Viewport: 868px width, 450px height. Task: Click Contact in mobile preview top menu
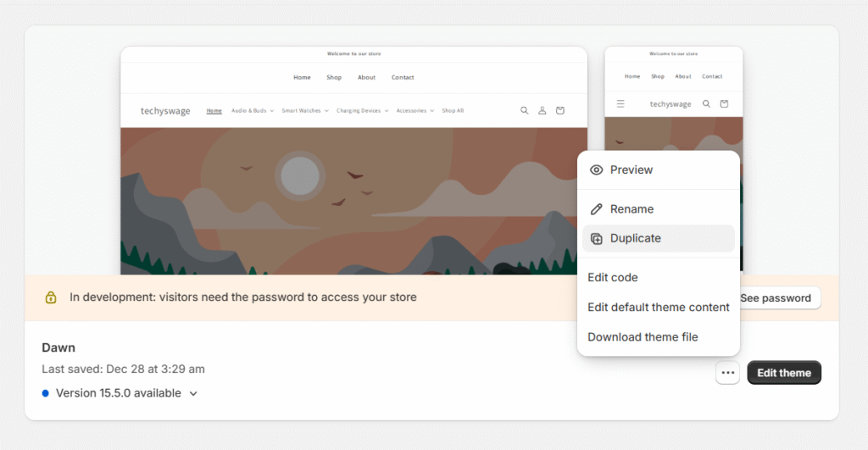pyautogui.click(x=712, y=76)
